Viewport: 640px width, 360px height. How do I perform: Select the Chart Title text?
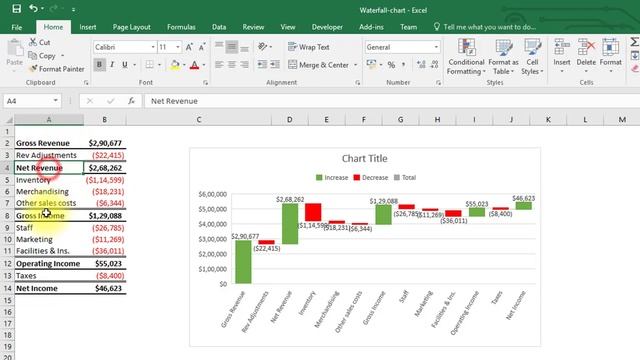point(364,158)
